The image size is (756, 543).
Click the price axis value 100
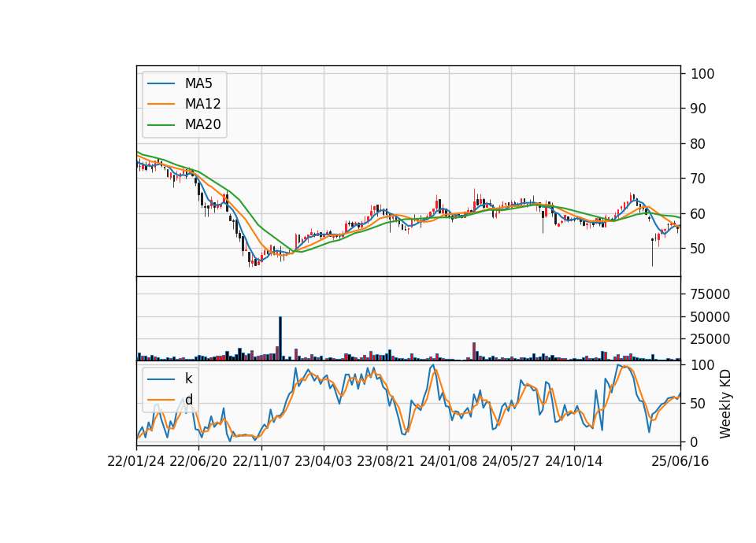(x=702, y=74)
